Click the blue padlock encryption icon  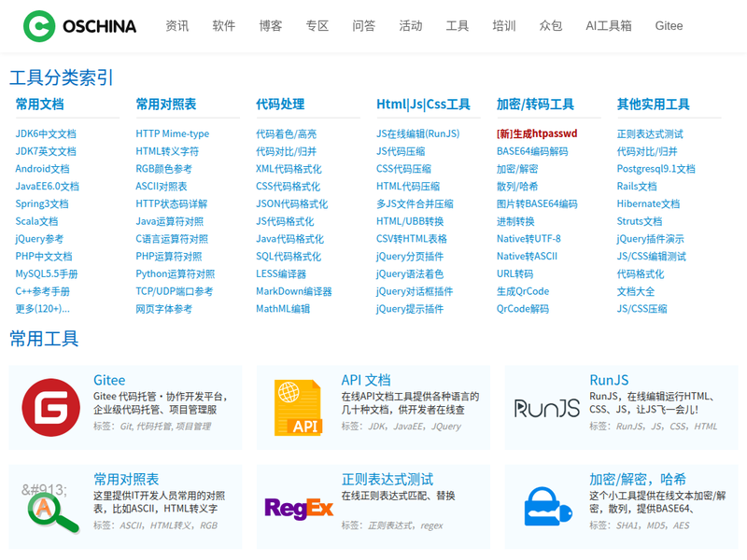548,506
